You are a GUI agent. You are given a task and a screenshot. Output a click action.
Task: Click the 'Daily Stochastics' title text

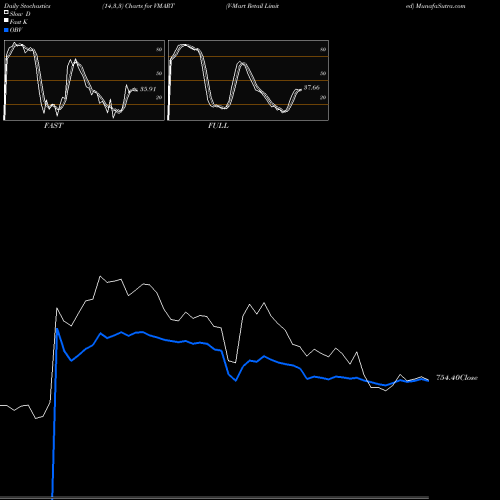pos(27,6)
